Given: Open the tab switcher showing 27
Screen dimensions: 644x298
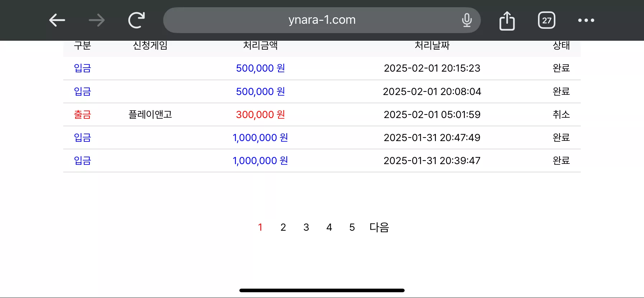Looking at the screenshot, I should point(547,20).
